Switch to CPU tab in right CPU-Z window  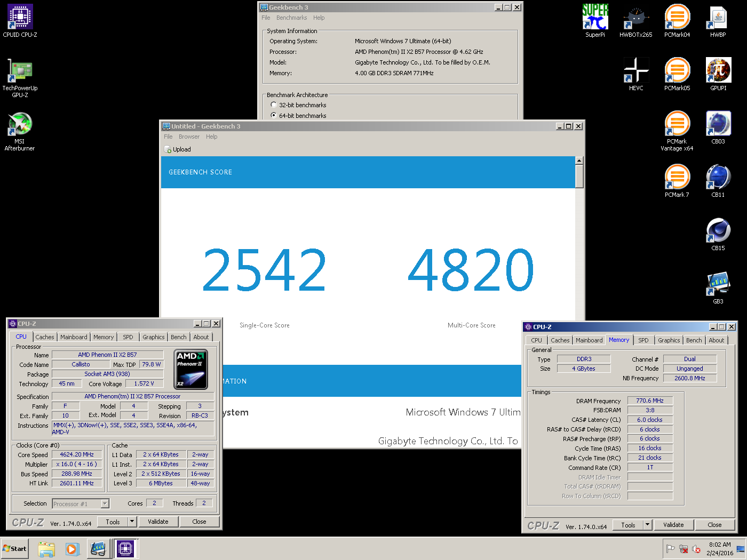point(537,340)
